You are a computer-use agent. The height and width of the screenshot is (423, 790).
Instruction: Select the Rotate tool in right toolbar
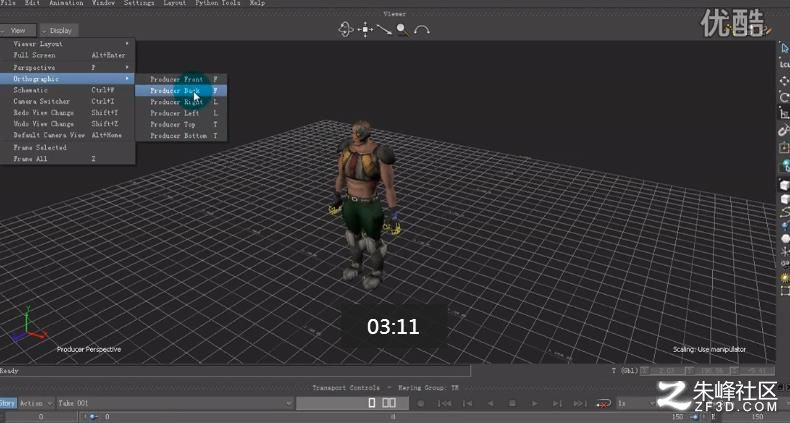[784, 97]
